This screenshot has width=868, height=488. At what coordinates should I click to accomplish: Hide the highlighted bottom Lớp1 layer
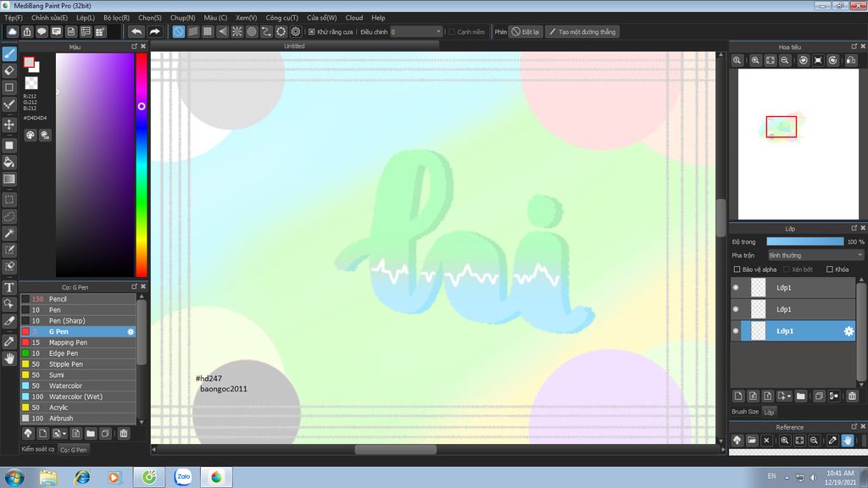click(x=736, y=331)
